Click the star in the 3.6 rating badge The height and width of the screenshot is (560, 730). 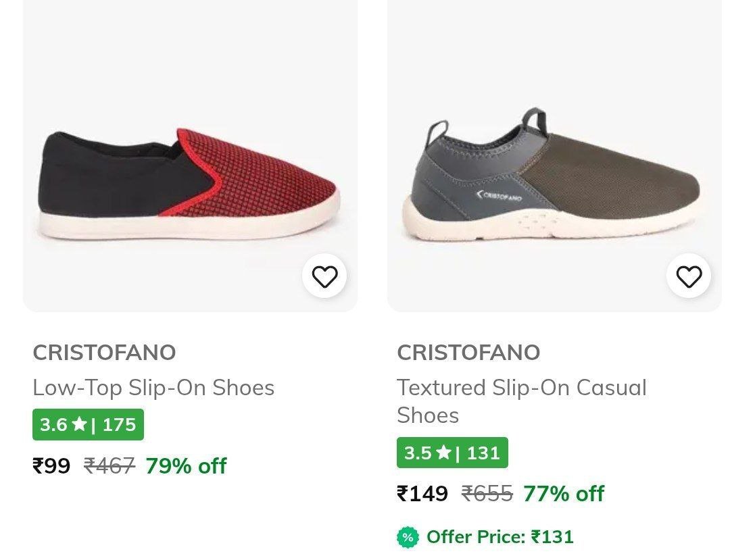click(x=79, y=424)
